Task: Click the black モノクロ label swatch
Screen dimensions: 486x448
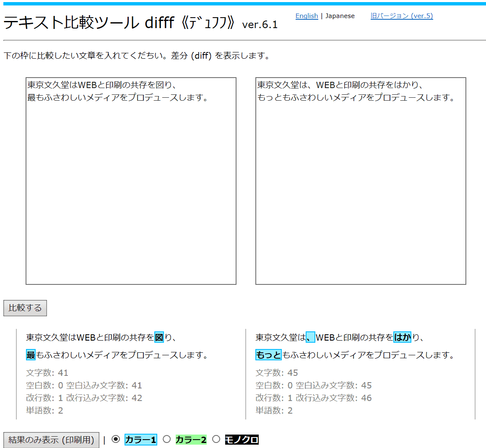Action: [242, 440]
